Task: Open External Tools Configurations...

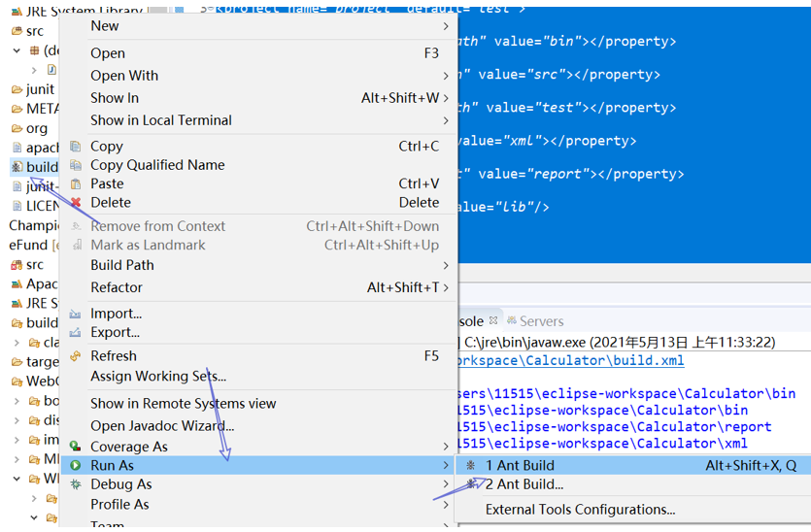Action: pyautogui.click(x=580, y=510)
